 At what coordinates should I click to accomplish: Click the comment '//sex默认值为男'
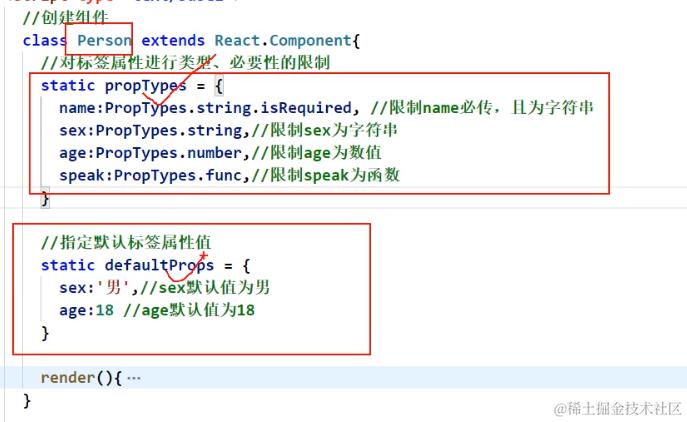pos(205,287)
